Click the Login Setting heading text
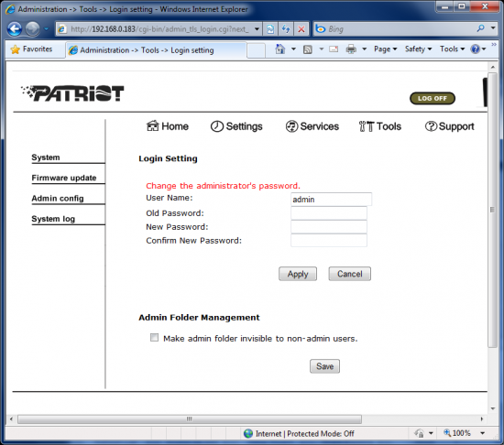Image resolution: width=504 pixels, height=445 pixels. tap(168, 158)
